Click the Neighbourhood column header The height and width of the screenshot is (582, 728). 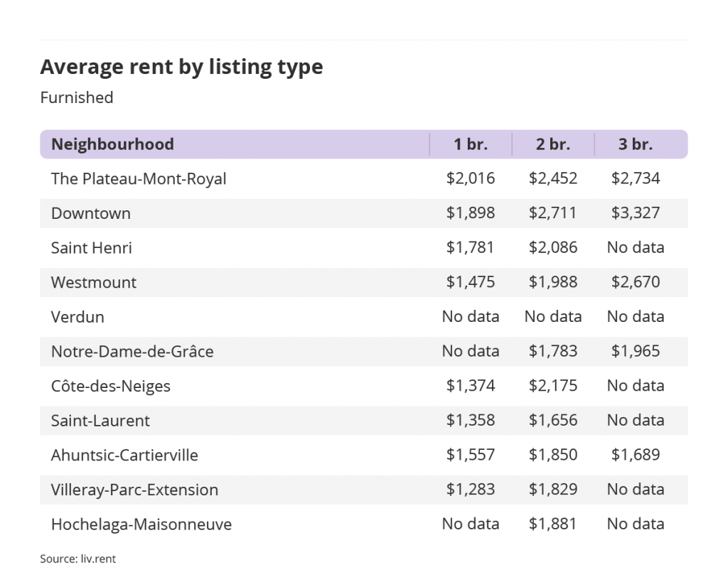click(112, 144)
